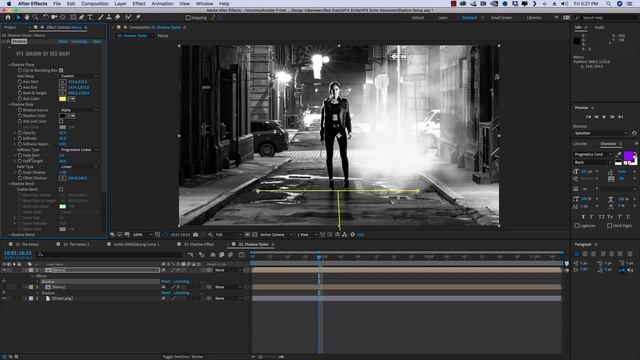Image resolution: width=640 pixels, height=360 pixels.
Task: Click the Toggle Switches / Modes button
Action: [x=182, y=356]
